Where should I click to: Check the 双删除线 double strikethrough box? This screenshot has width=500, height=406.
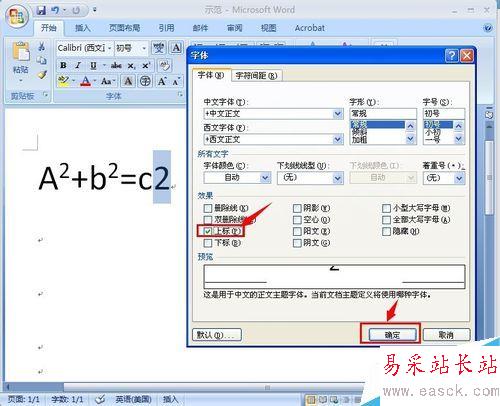coord(208,220)
